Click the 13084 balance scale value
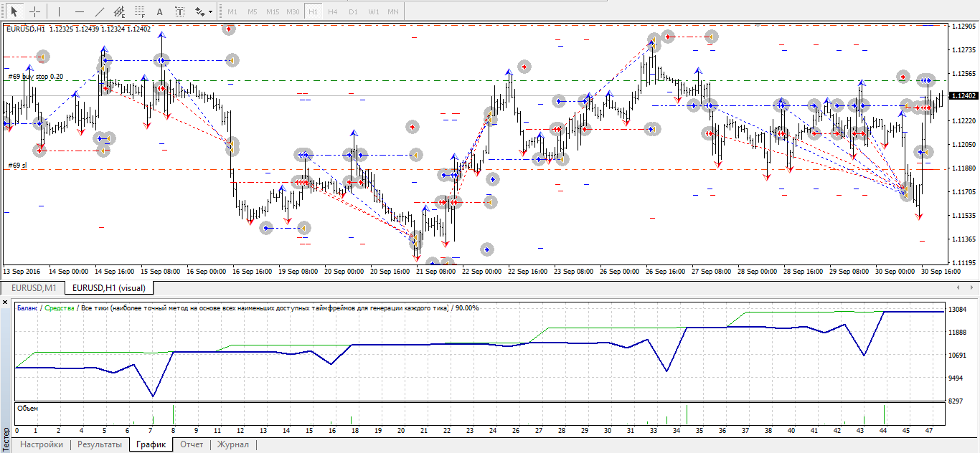980x453 pixels. point(959,310)
